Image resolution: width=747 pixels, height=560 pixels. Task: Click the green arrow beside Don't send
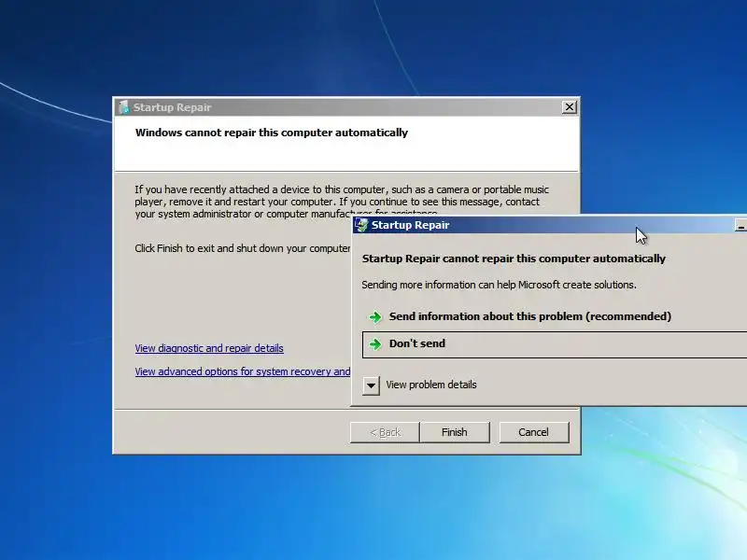tap(375, 344)
